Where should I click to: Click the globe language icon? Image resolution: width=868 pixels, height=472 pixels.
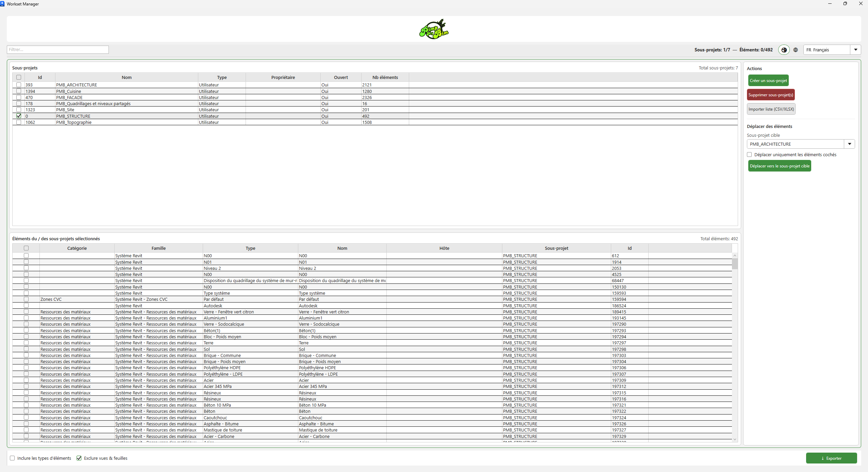click(796, 50)
